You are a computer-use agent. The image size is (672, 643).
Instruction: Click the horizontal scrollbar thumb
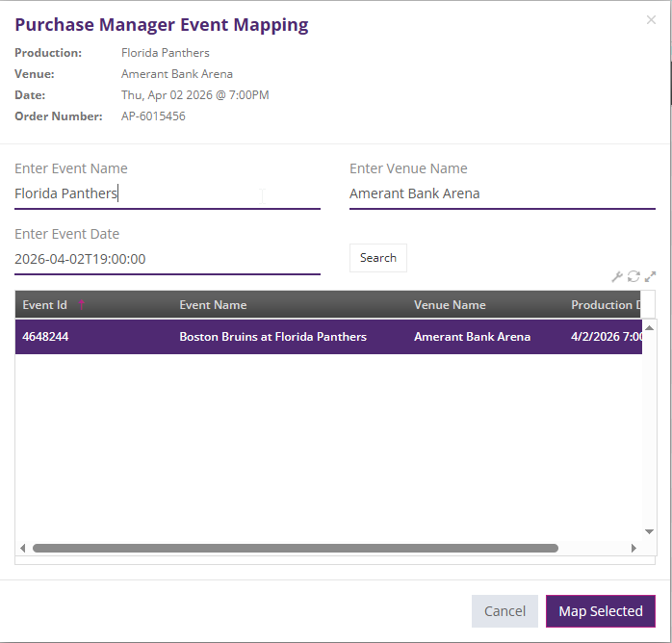(x=296, y=548)
